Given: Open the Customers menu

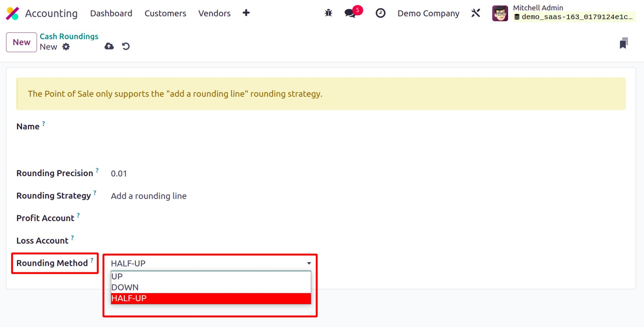Looking at the screenshot, I should [165, 13].
